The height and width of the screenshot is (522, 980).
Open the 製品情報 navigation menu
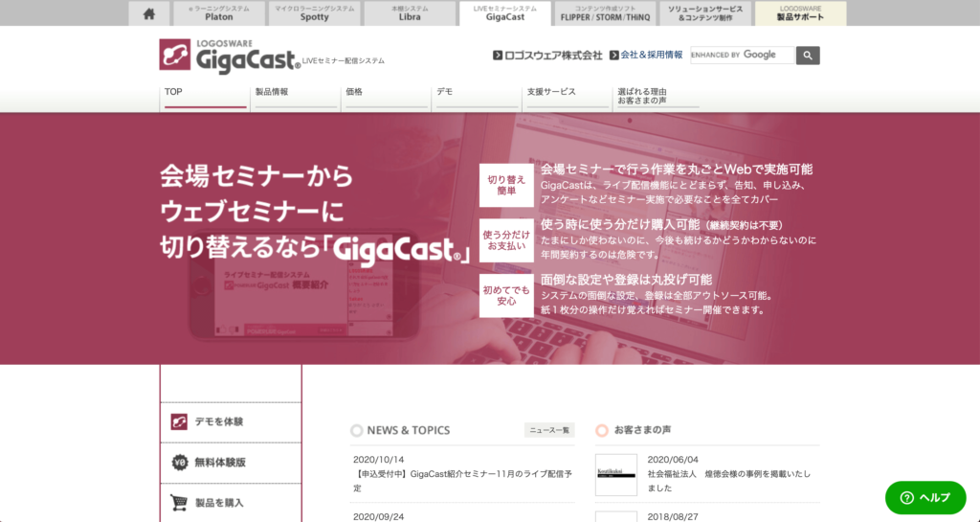pyautogui.click(x=296, y=97)
